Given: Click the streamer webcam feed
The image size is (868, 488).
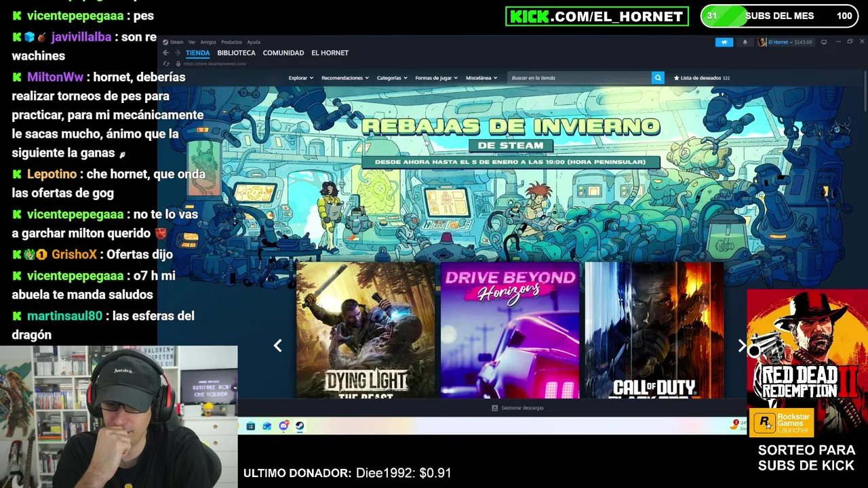Looking at the screenshot, I should (119, 417).
